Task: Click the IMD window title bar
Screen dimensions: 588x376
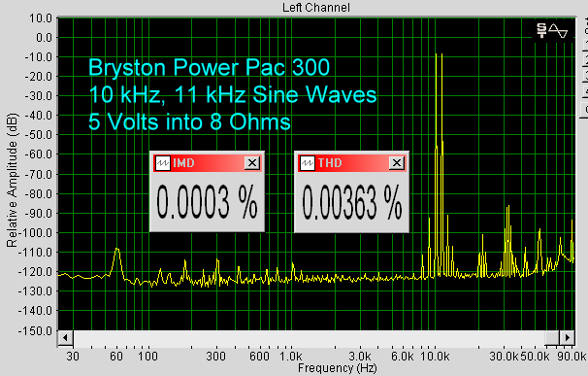Action: pos(207,163)
